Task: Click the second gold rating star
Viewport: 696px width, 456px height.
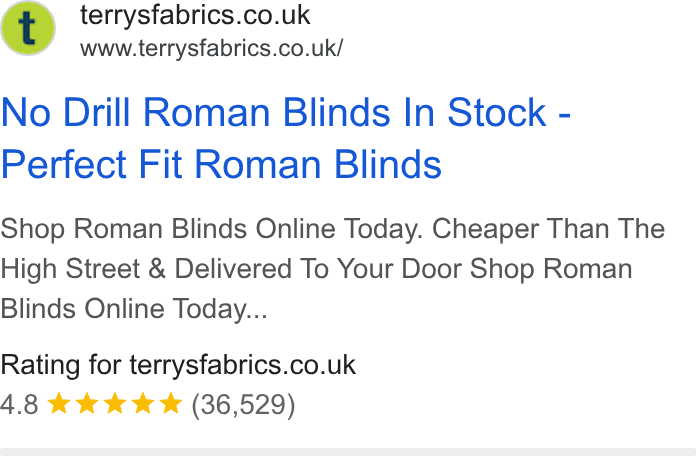Action: coord(87,404)
